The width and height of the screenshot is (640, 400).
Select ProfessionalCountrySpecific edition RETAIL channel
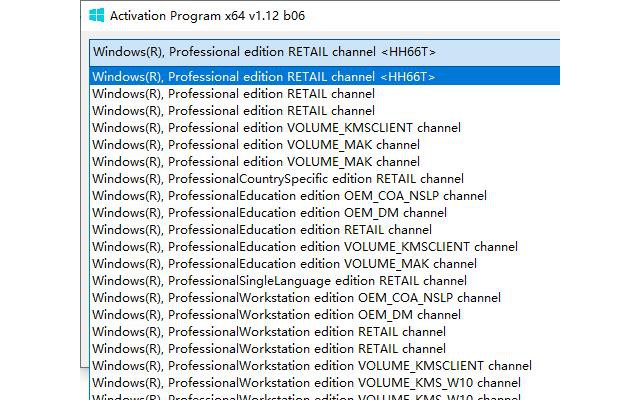coord(324,179)
